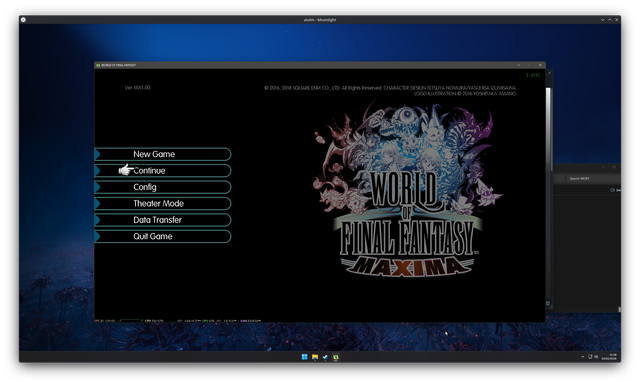Click the green game icon in taskbar
This screenshot has width=640, height=385.
336,357
